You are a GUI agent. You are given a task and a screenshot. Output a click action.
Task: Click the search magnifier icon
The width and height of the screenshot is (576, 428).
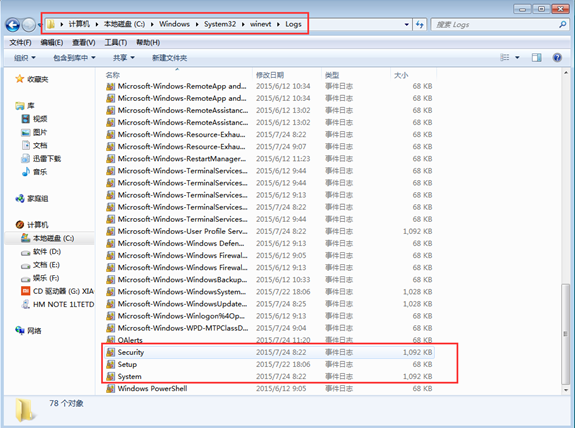(x=562, y=25)
